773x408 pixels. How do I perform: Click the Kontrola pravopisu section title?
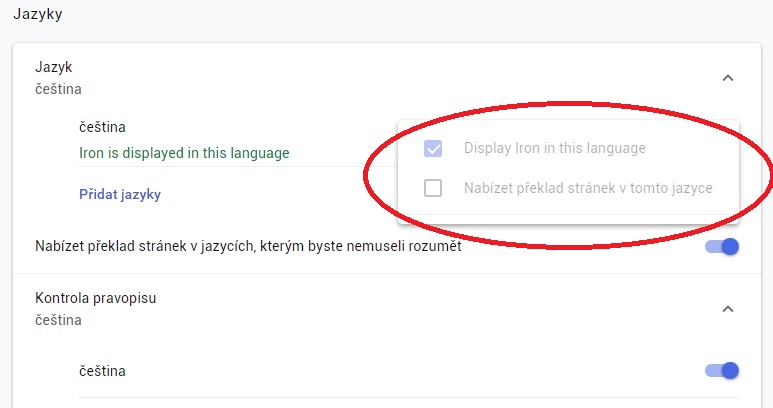[96, 298]
